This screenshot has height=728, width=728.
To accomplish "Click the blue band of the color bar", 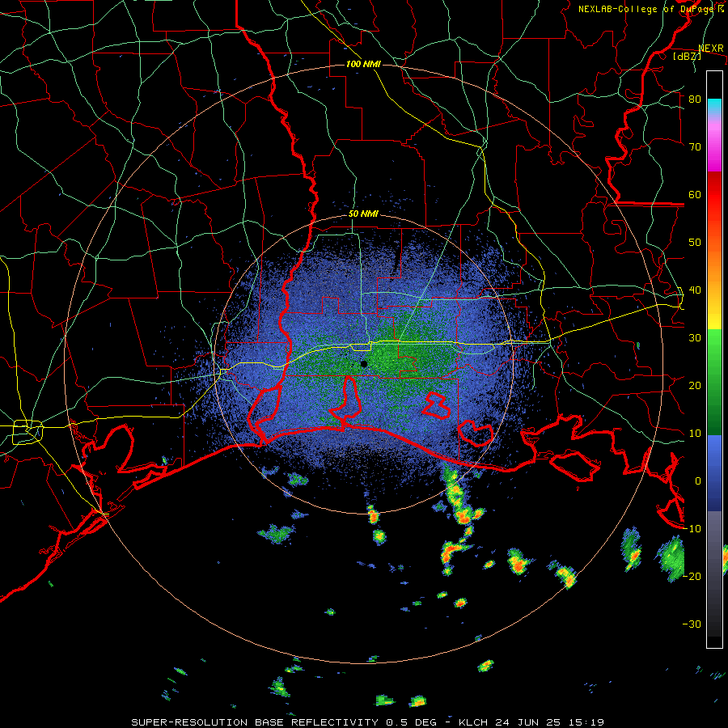I will pyautogui.click(x=714, y=473).
